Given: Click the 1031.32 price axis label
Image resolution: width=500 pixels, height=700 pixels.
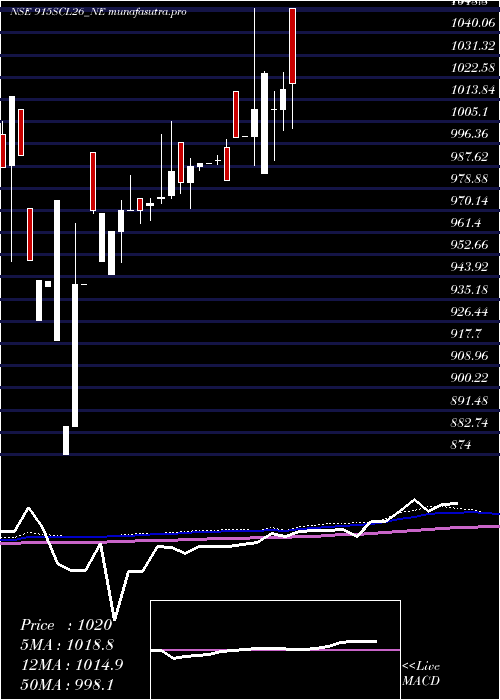Looking at the screenshot, I should point(473,46).
